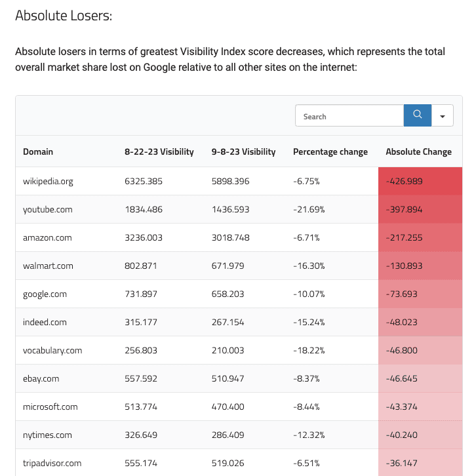
Task: Select the wikipedia.org domain cell
Action: [48, 181]
